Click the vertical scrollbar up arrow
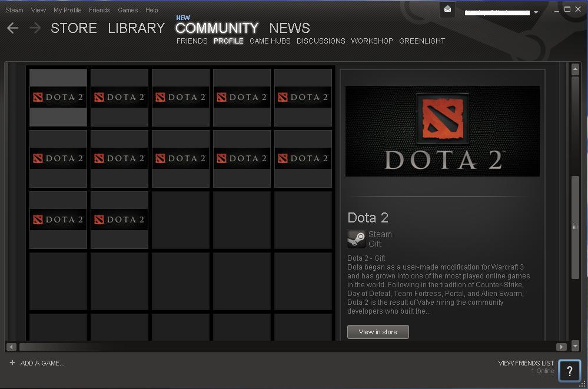 pyautogui.click(x=575, y=69)
